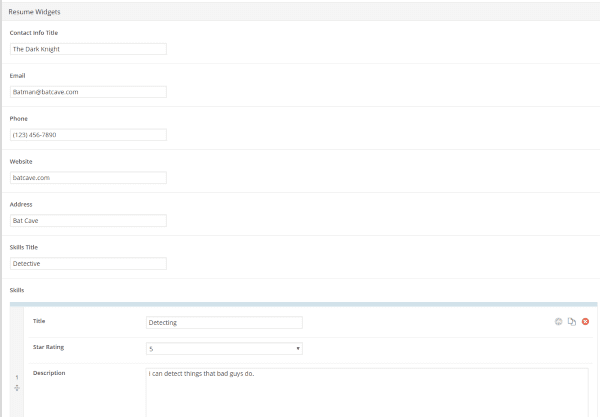Focus the Email field with Batman@batcave.com

point(88,91)
